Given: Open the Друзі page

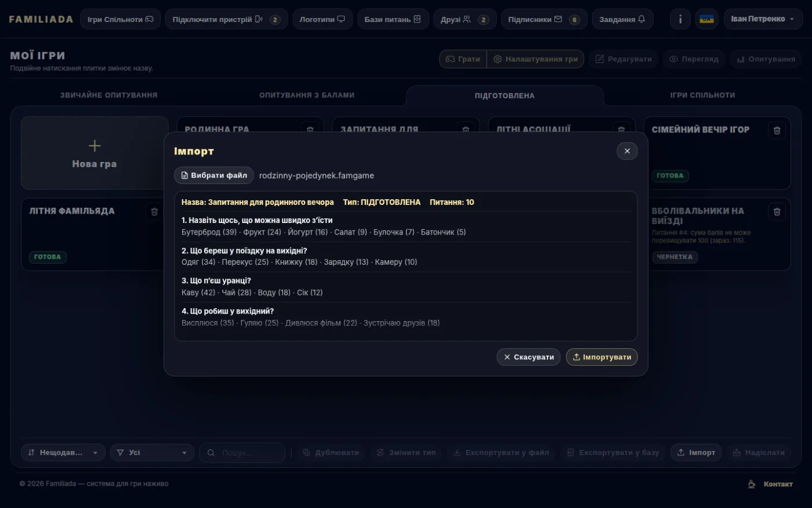Looking at the screenshot, I should pos(465,19).
